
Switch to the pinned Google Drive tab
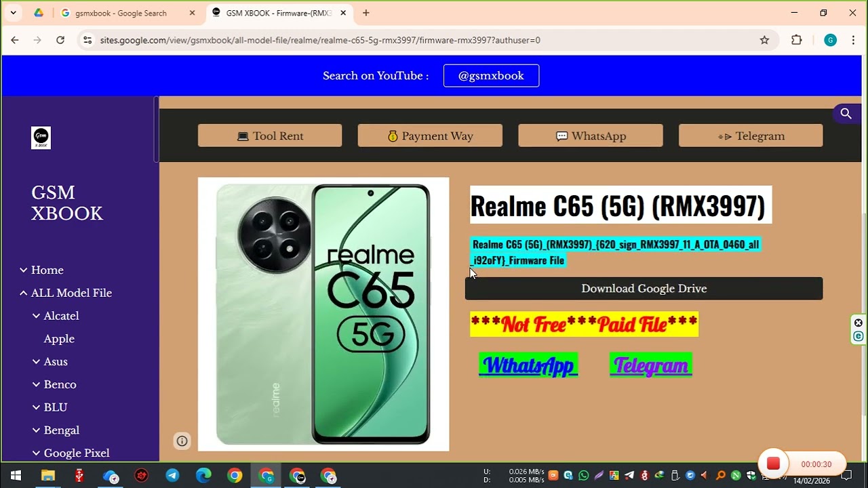[x=39, y=13]
